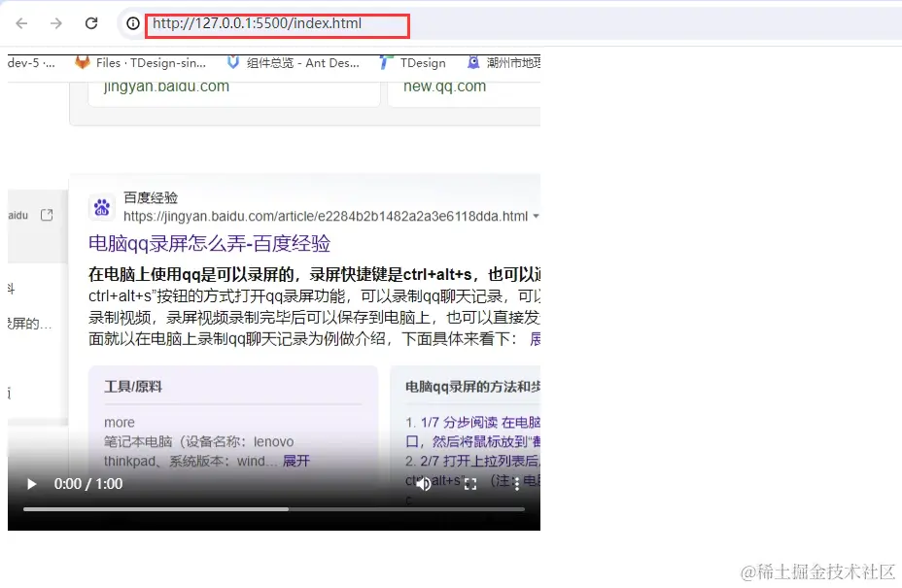902x588 pixels.
Task: Click the browser forward arrow
Action: click(x=55, y=23)
